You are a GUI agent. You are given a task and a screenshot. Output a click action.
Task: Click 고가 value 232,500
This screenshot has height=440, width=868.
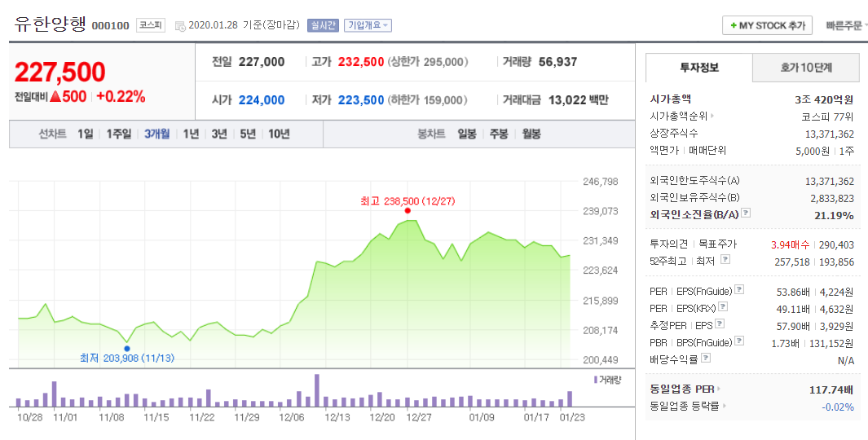361,62
